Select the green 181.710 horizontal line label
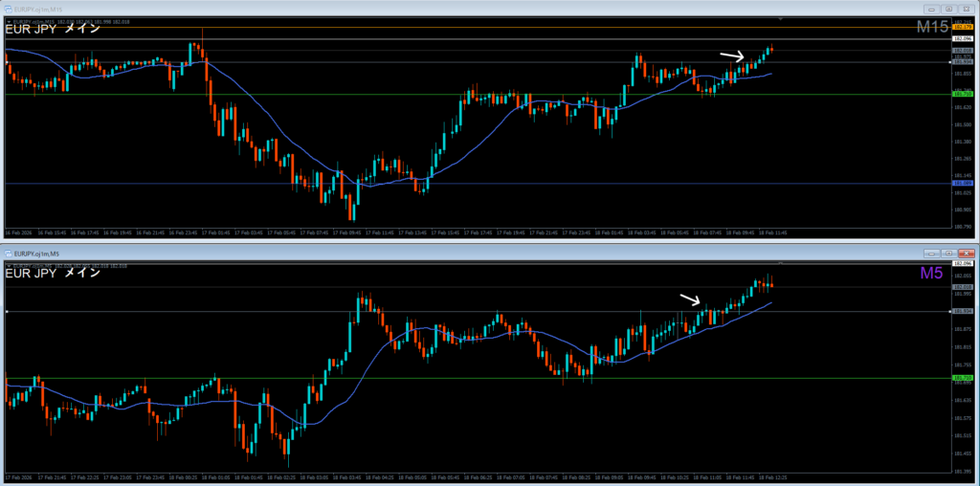 pos(963,94)
